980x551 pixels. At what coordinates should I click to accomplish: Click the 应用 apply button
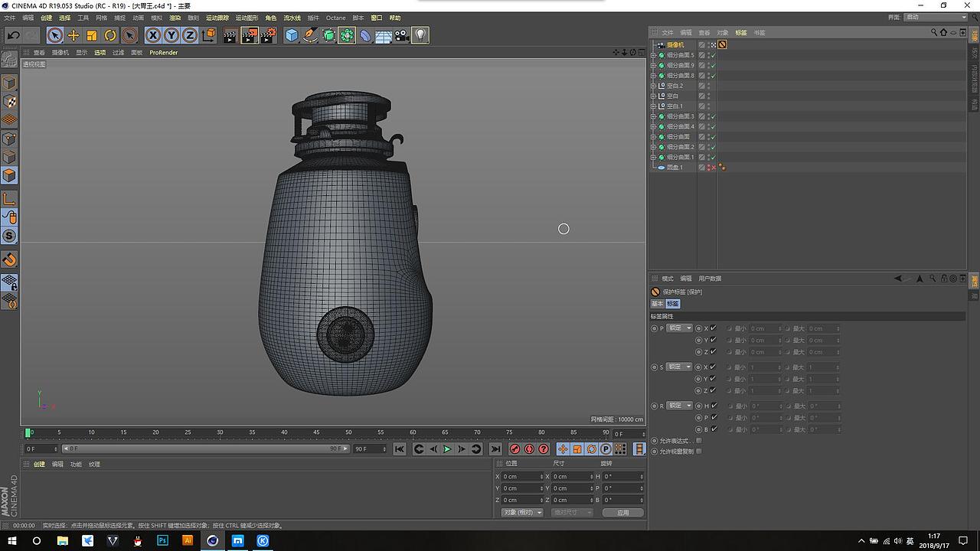622,513
